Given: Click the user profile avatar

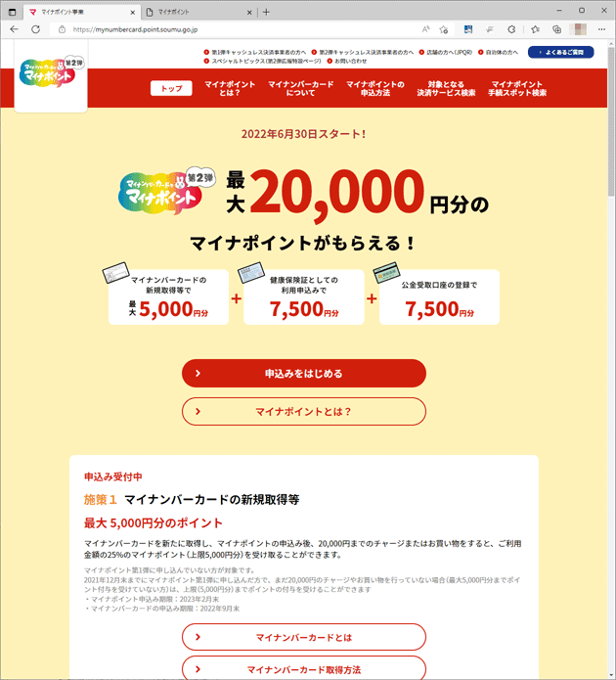Looking at the screenshot, I should coord(580,29).
